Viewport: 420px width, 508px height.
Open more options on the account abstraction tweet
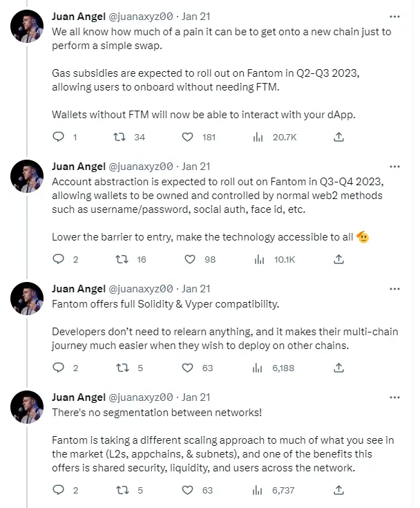[x=394, y=167]
